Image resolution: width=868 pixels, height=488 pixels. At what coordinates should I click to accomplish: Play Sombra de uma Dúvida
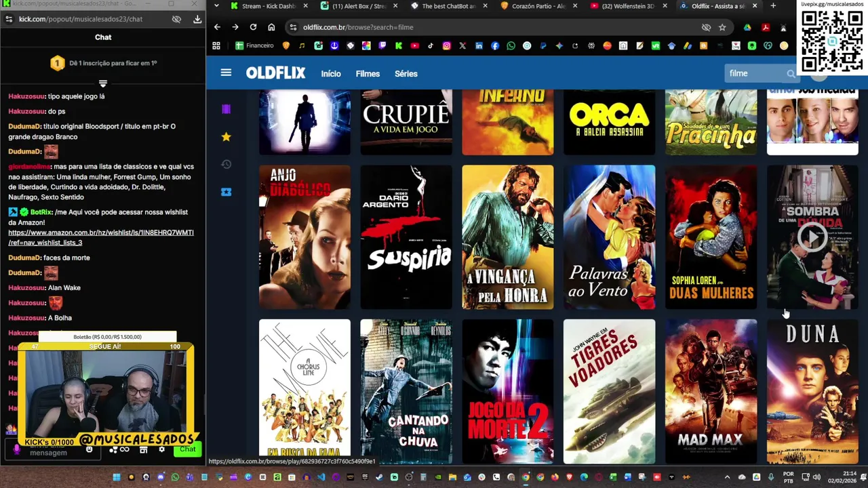812,237
